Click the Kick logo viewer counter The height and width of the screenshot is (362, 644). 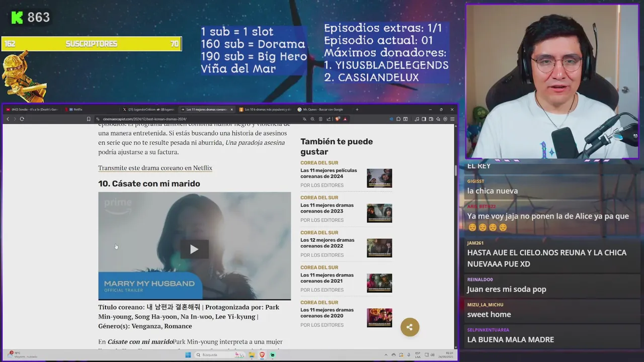click(30, 18)
